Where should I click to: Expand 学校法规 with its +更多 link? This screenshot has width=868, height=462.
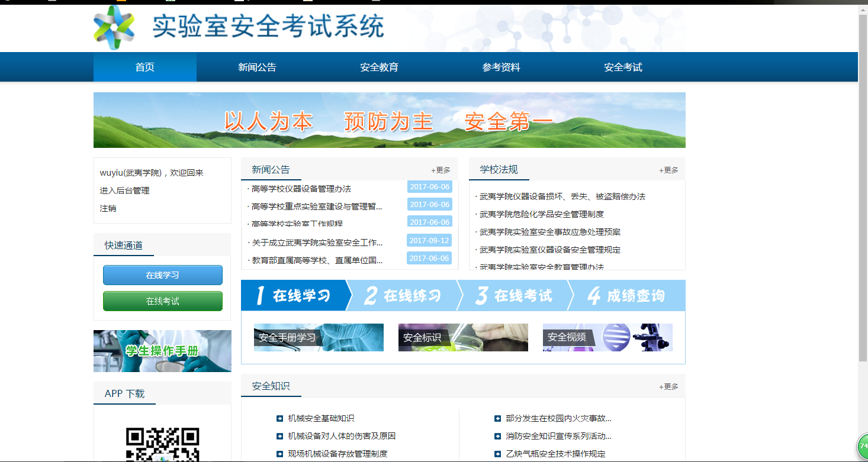pos(668,170)
